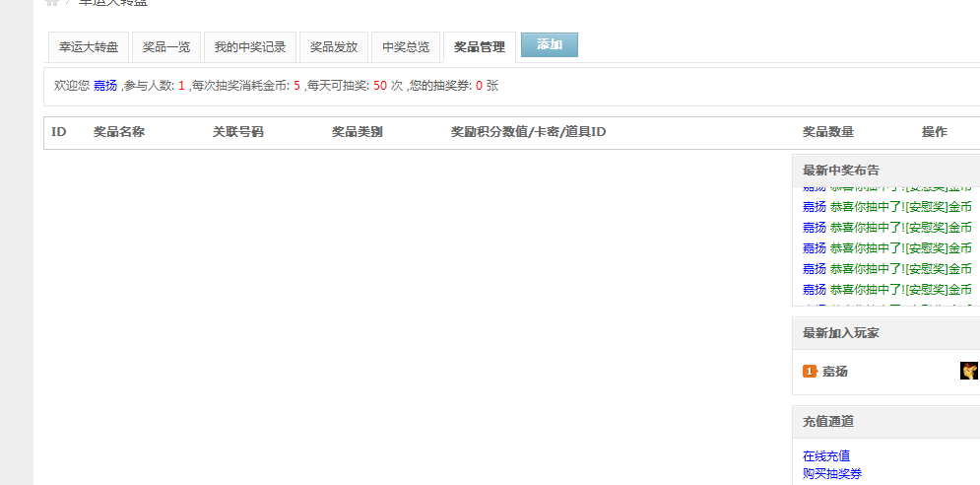Image resolution: width=980 pixels, height=485 pixels.
Task: Open the 在线充值 link
Action: click(826, 456)
